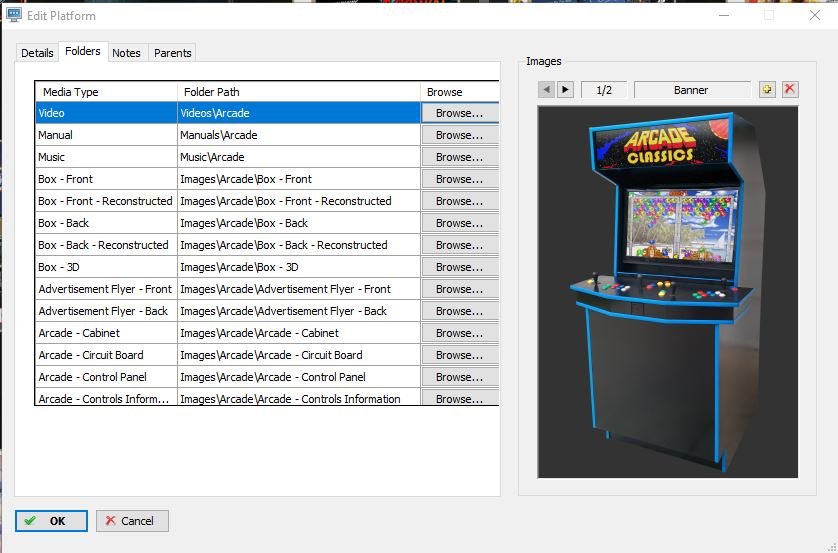Image resolution: width=838 pixels, height=553 pixels.
Task: Go to the next platform image
Action: (x=565, y=90)
